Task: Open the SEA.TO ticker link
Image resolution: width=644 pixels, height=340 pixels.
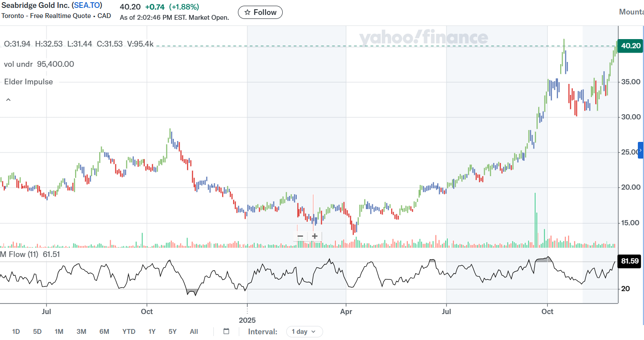Action: [86, 5]
